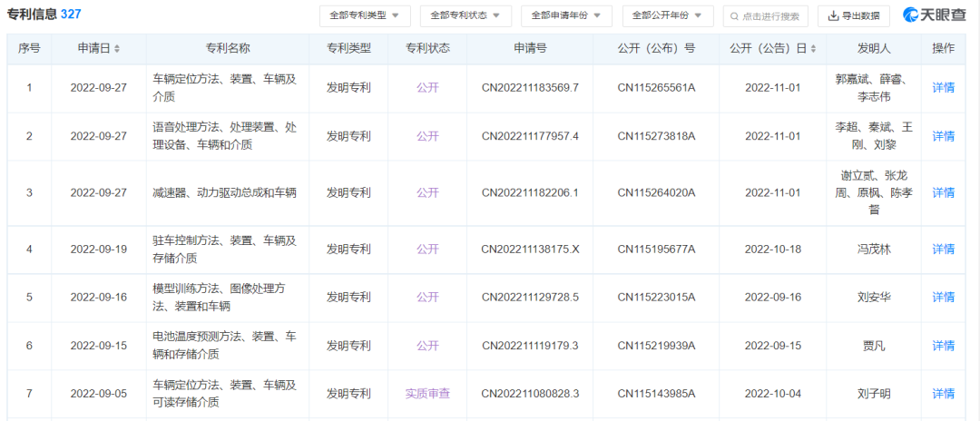Sort by application date (申请日) arrows
This screenshot has height=421, width=980.
(117, 49)
